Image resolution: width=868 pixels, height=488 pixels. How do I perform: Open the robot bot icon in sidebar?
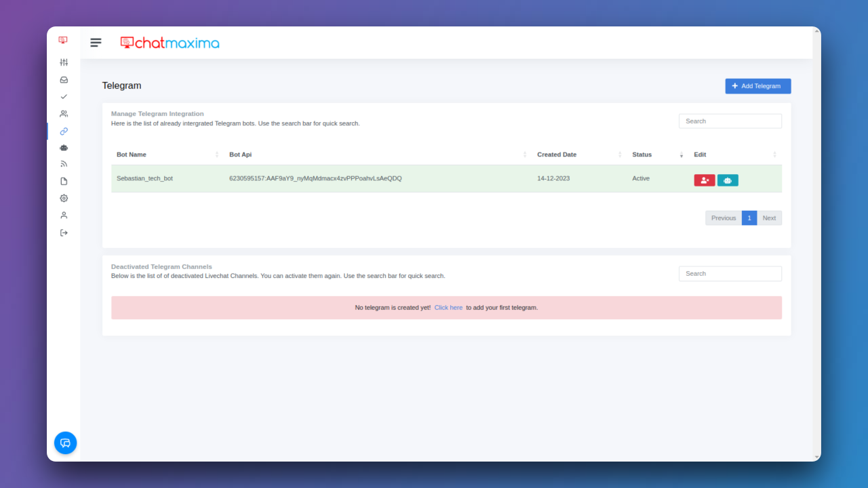click(x=64, y=147)
